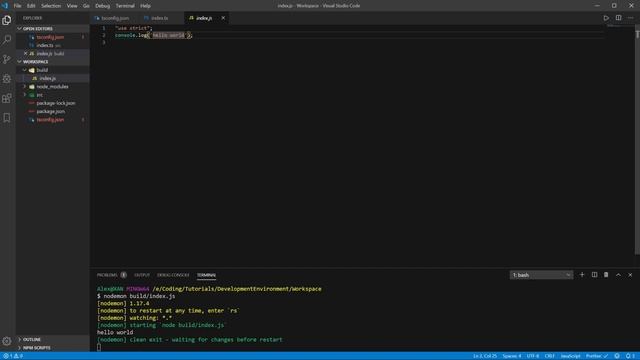Screen dimensions: 640x360
Task: Close index.js build in Open Editors
Action: click(25, 53)
